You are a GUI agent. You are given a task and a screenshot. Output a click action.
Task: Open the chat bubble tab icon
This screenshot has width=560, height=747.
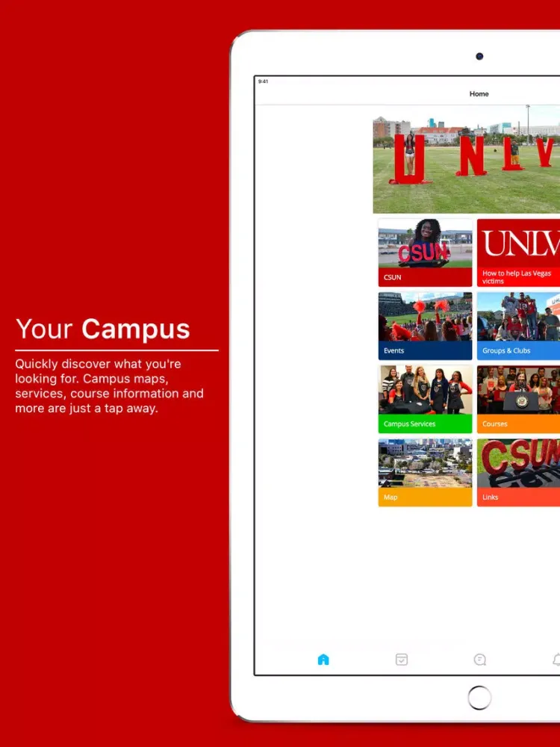tap(479, 660)
